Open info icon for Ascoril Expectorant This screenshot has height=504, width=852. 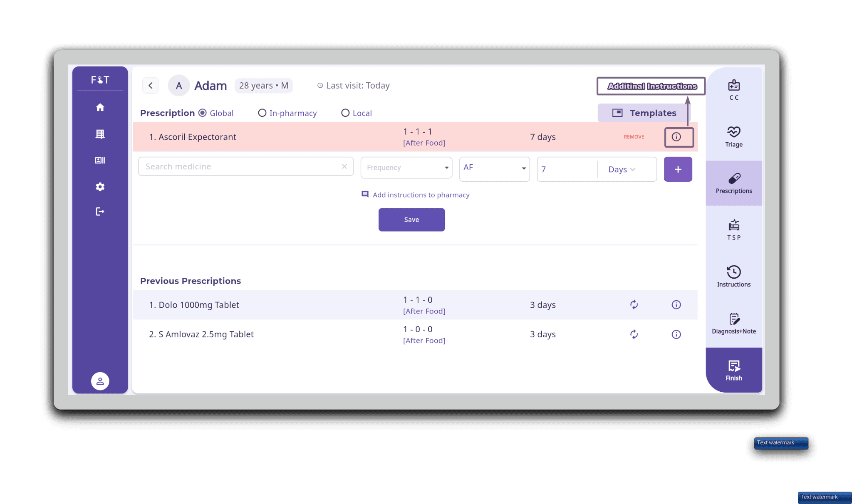(x=676, y=137)
